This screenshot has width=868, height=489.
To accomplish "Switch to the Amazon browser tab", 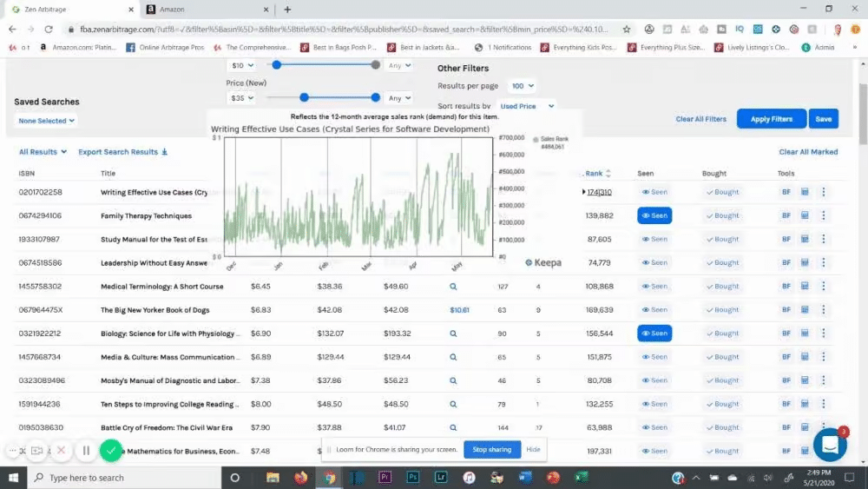I will (207, 10).
